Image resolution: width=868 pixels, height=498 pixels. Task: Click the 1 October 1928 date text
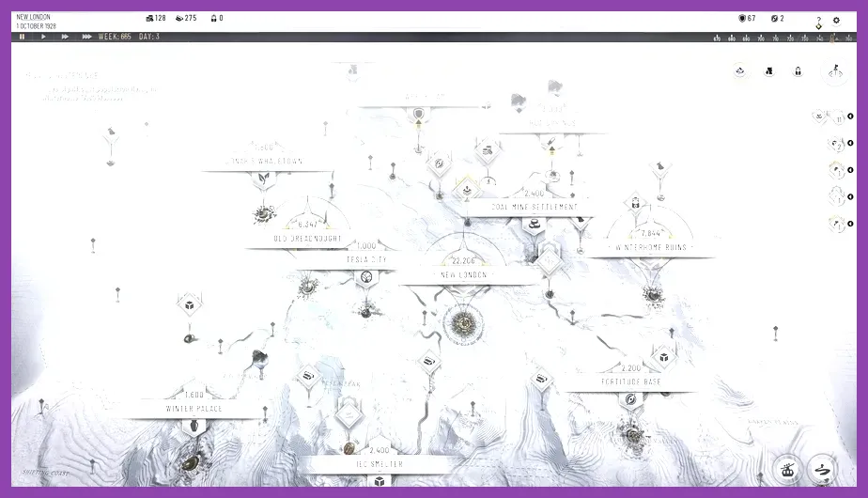point(36,26)
